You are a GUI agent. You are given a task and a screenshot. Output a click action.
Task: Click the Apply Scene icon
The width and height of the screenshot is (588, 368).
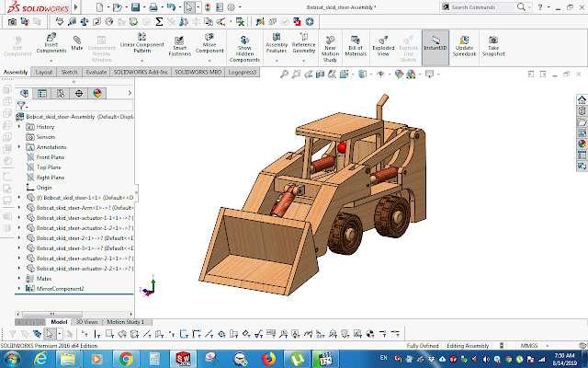411,74
